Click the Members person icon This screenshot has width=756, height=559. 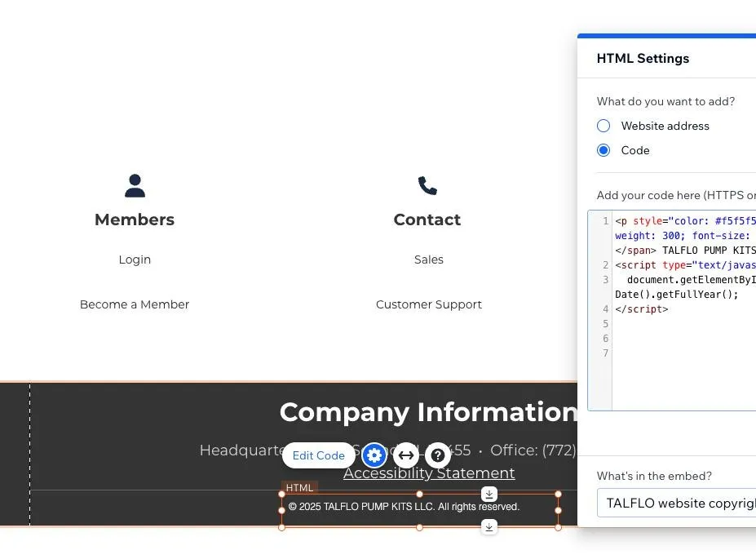click(135, 186)
